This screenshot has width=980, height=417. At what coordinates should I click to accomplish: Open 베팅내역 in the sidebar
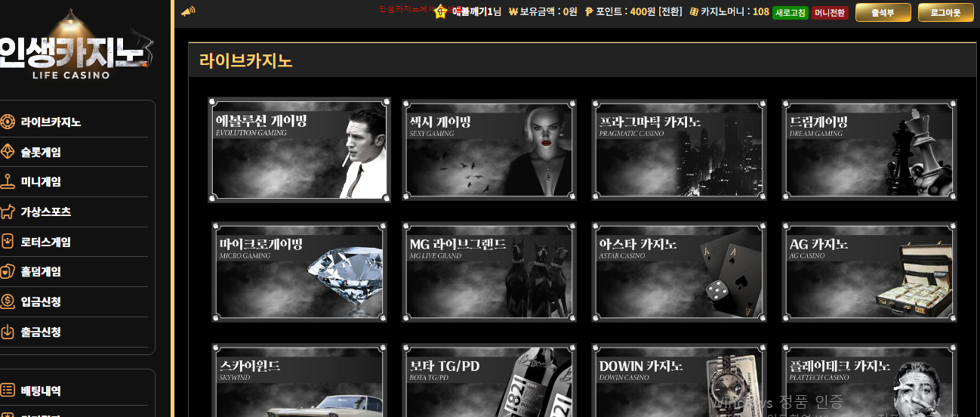point(41,391)
